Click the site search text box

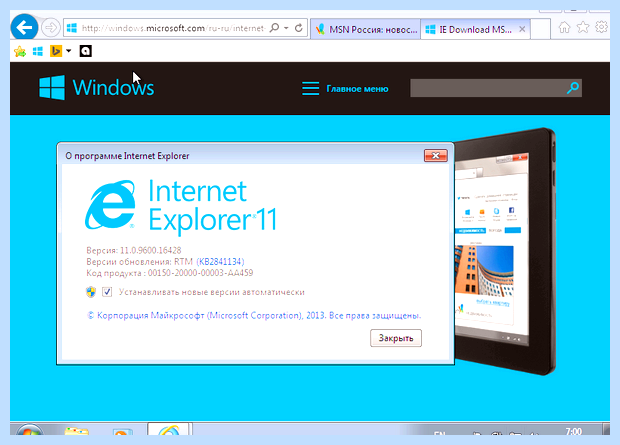click(x=487, y=88)
